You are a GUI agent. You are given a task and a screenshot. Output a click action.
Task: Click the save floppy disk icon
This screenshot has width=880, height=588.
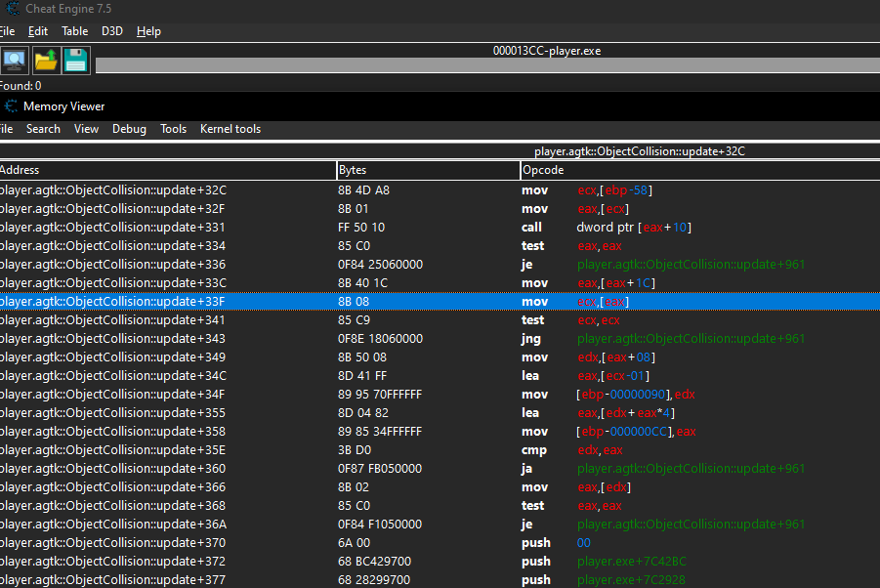[x=76, y=61]
